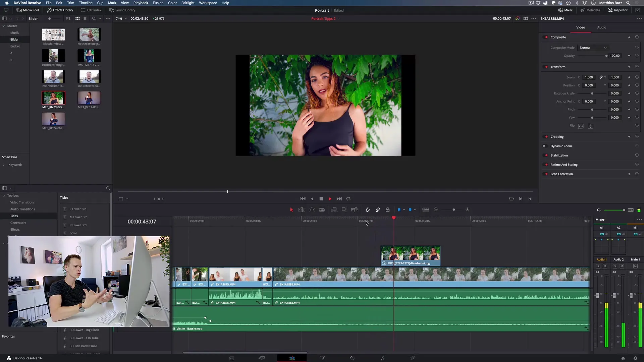Open the Composite Mode Normal dropdown
The height and width of the screenshot is (362, 644).
(x=593, y=48)
